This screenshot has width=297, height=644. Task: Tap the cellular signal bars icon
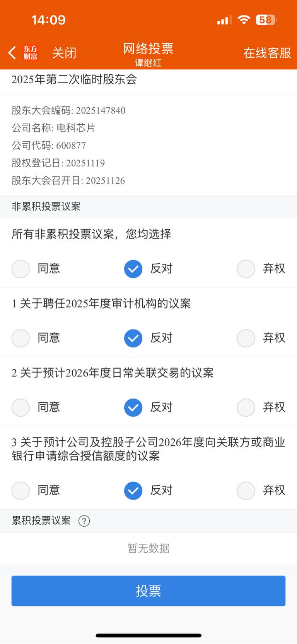224,20
